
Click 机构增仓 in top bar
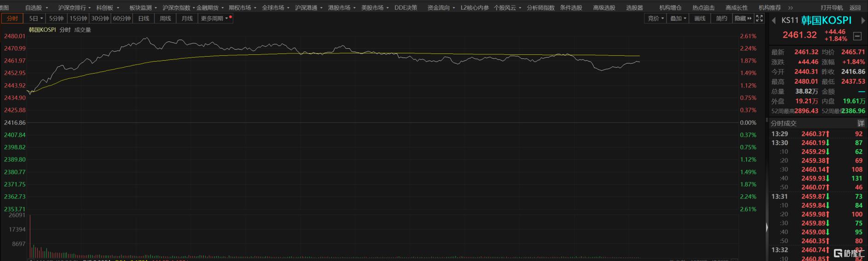click(x=670, y=8)
